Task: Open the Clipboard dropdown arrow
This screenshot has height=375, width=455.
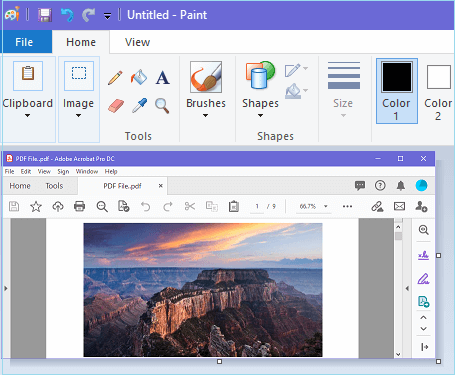Action: (x=28, y=116)
